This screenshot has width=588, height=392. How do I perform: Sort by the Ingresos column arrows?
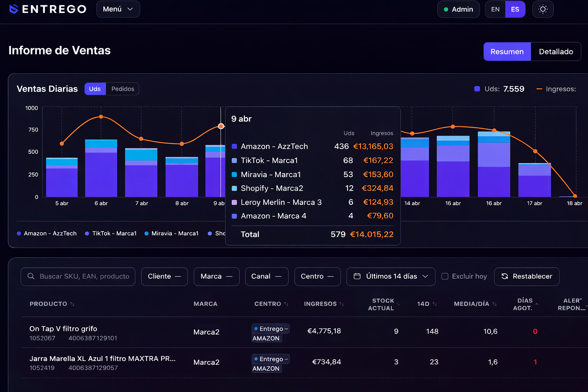pos(341,304)
